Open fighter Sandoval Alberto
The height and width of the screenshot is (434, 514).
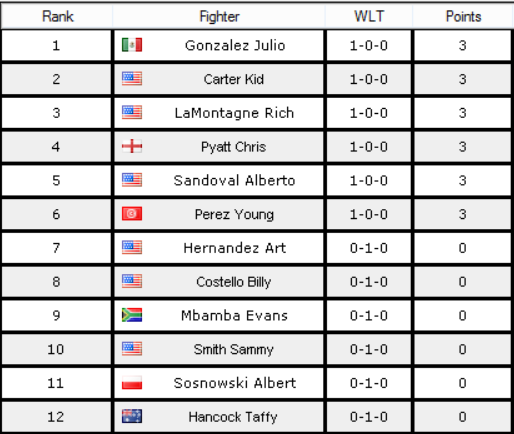234,180
